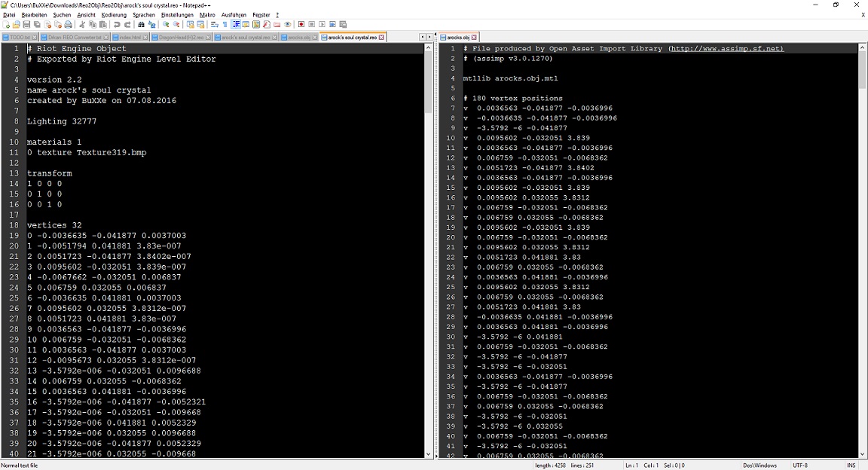Toggle INS insert mode in status bar
The image size is (868, 470).
click(x=851, y=465)
